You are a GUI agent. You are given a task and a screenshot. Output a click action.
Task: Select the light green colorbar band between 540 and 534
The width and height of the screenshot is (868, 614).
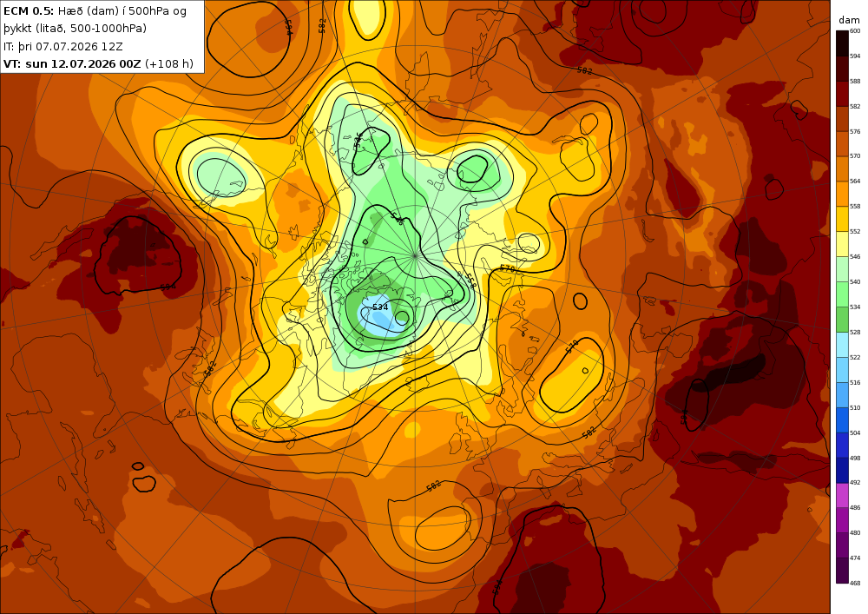click(x=842, y=294)
